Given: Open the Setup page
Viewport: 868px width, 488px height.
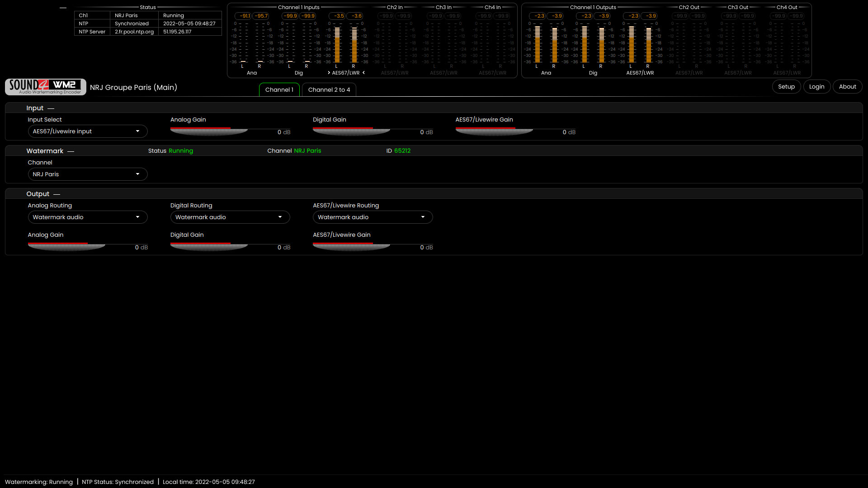Looking at the screenshot, I should click(x=786, y=87).
